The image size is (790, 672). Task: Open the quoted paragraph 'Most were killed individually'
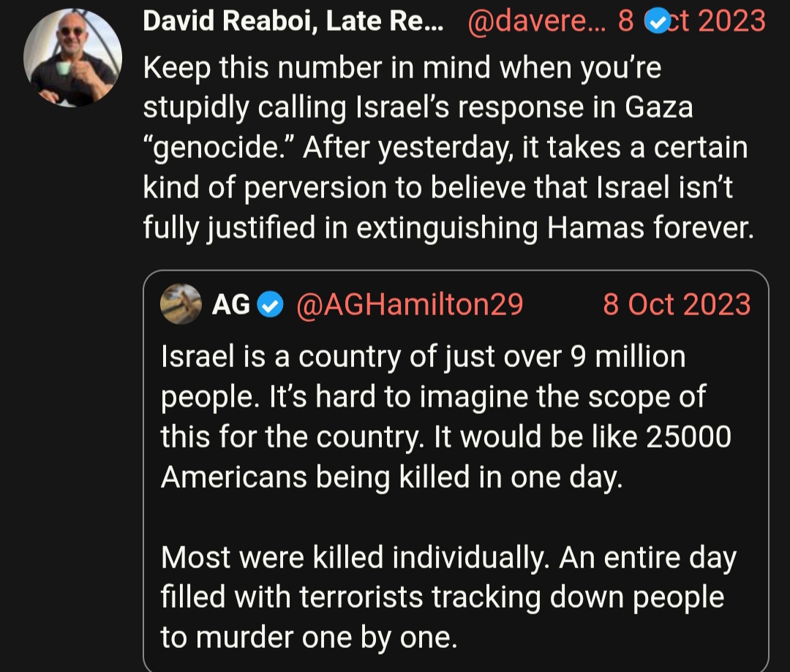coord(448,597)
